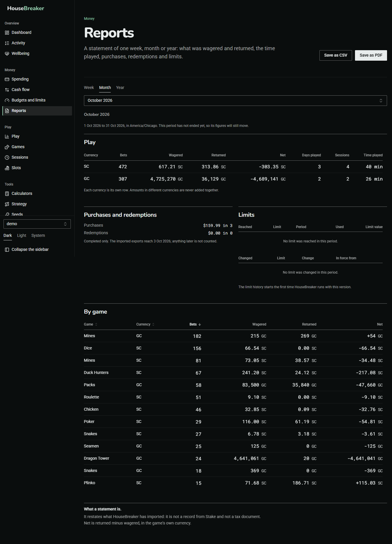
Task: Click the Plinko net value +115.03 SC
Action: (369, 483)
